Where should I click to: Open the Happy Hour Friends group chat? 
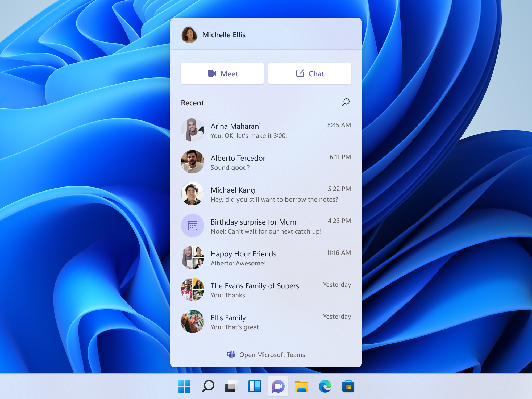pyautogui.click(x=266, y=257)
